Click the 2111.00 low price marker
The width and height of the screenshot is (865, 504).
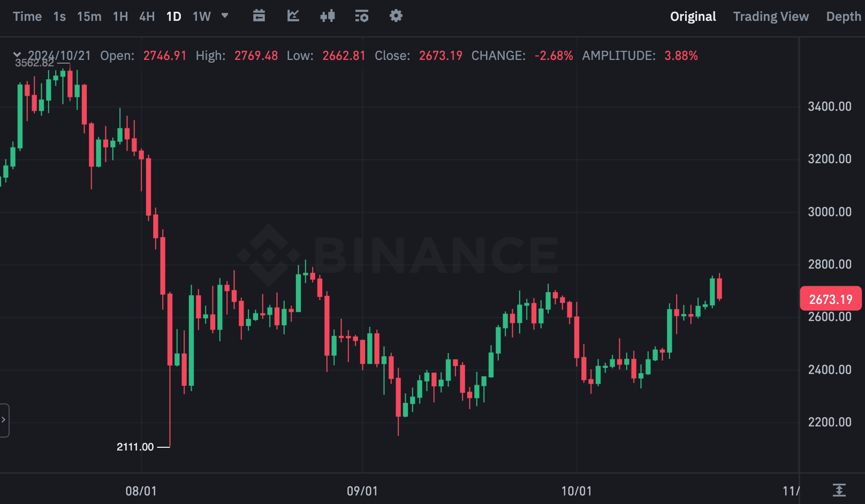(135, 447)
